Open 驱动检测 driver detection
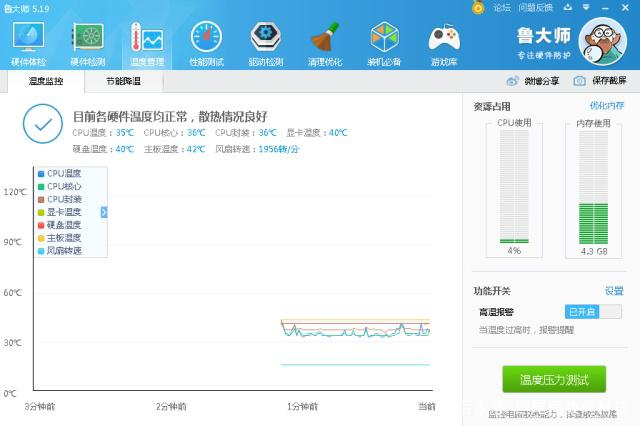The width and height of the screenshot is (640, 426). pyautogui.click(x=266, y=44)
